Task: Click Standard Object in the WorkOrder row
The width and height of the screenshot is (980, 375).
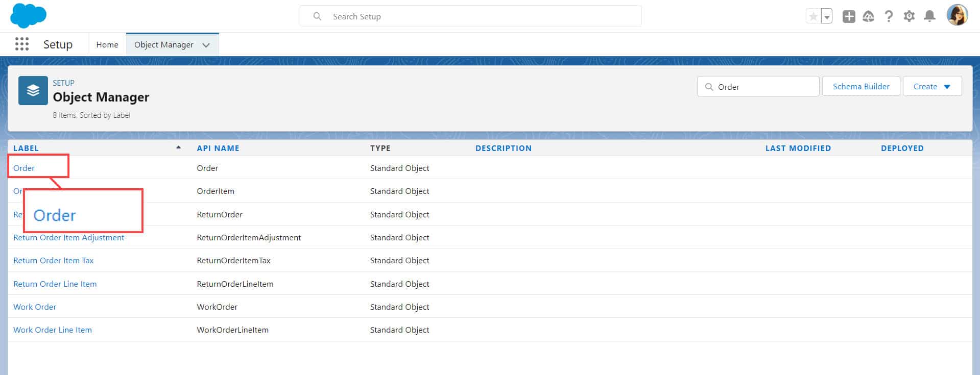Action: point(399,307)
